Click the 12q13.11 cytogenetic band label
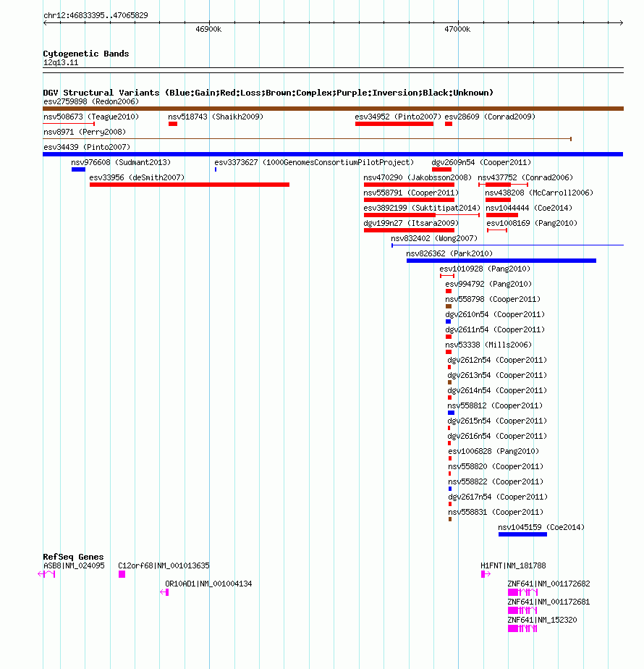The width and height of the screenshot is (644, 669). pos(61,62)
